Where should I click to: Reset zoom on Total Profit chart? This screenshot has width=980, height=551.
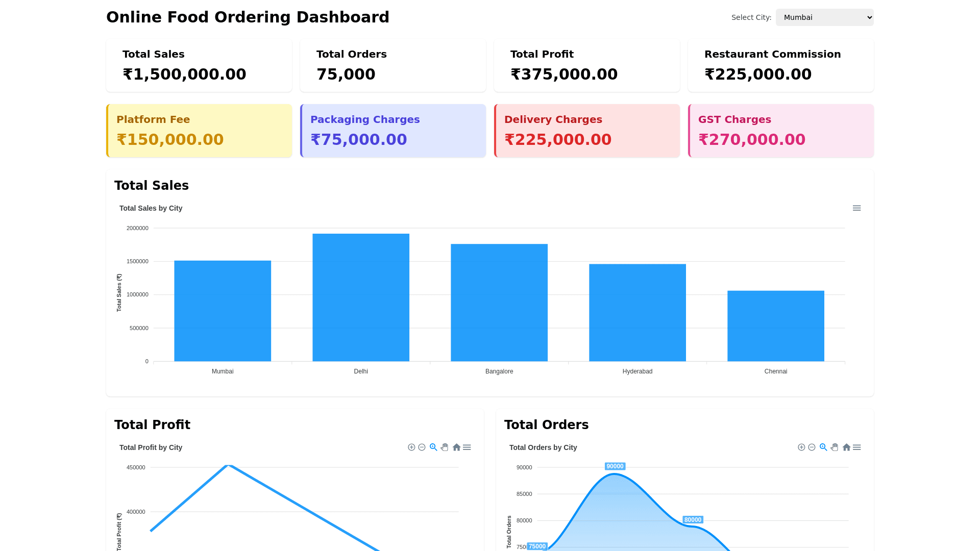coord(456,447)
